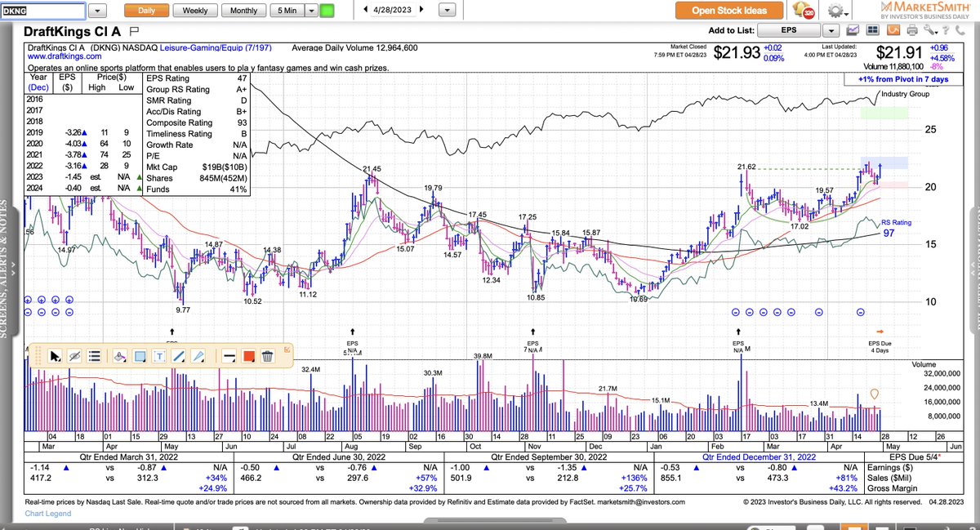The image size is (980, 530).
Task: Click the Acc/Dis Rating row
Action: tap(195, 112)
